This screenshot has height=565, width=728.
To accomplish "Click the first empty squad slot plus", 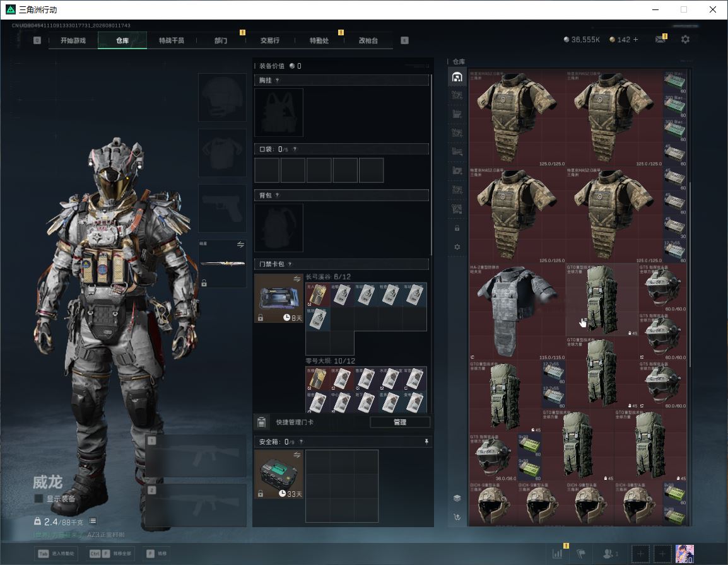I will pos(640,554).
